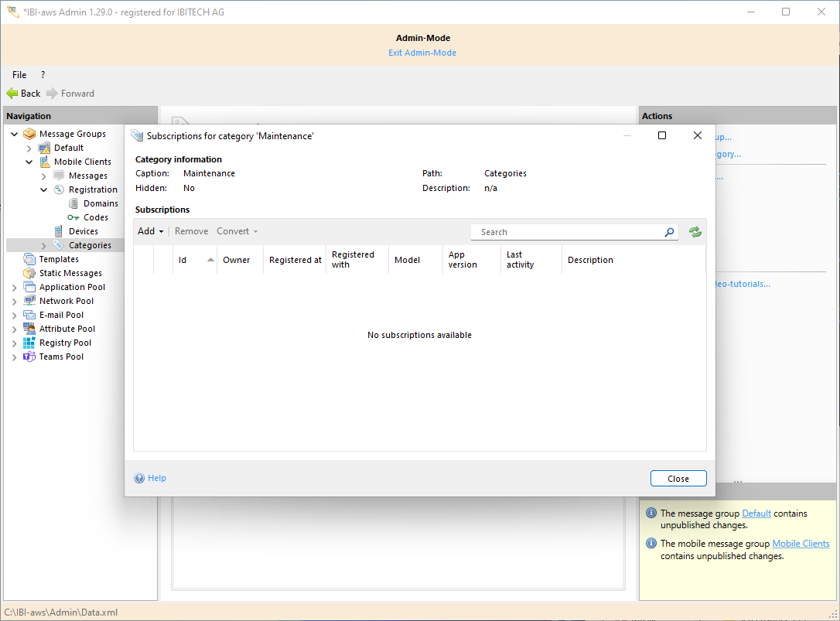
Task: Open the question mark help menu
Action: [x=43, y=75]
